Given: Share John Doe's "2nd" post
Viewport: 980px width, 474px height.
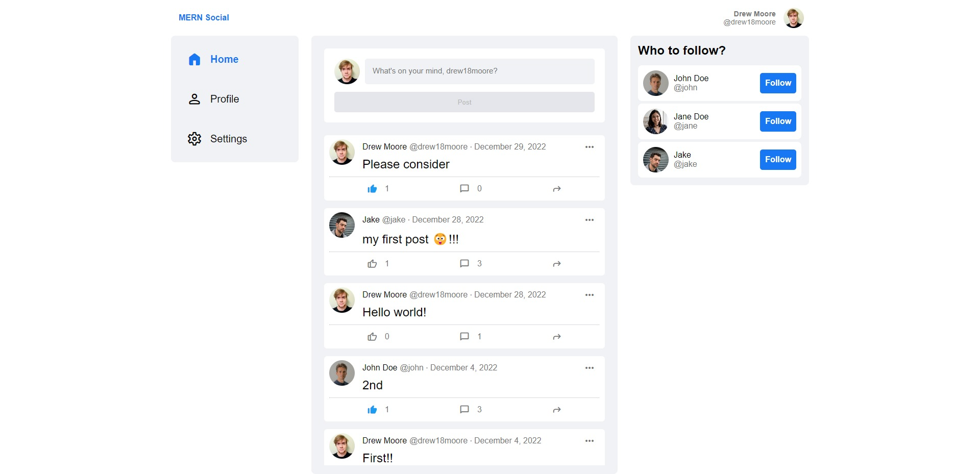Looking at the screenshot, I should pyautogui.click(x=557, y=410).
